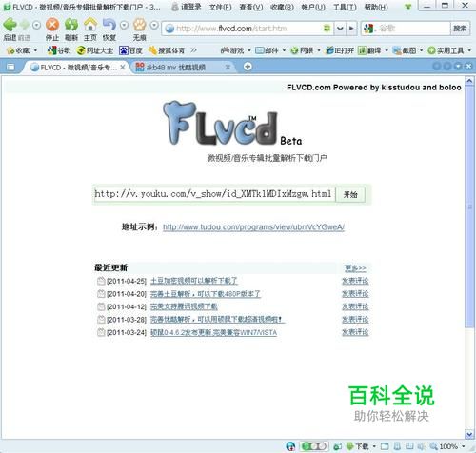Open the 文件(F) menu

coord(220,7)
